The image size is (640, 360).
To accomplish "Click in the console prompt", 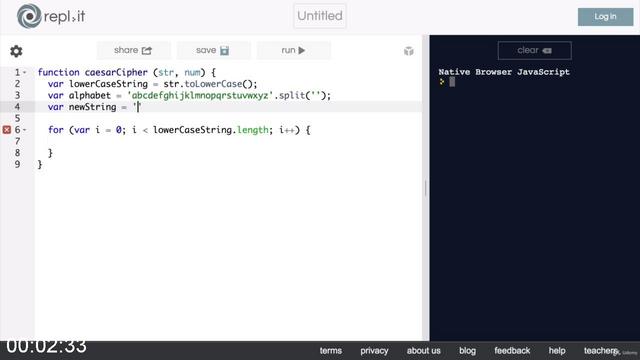I will pos(452,82).
